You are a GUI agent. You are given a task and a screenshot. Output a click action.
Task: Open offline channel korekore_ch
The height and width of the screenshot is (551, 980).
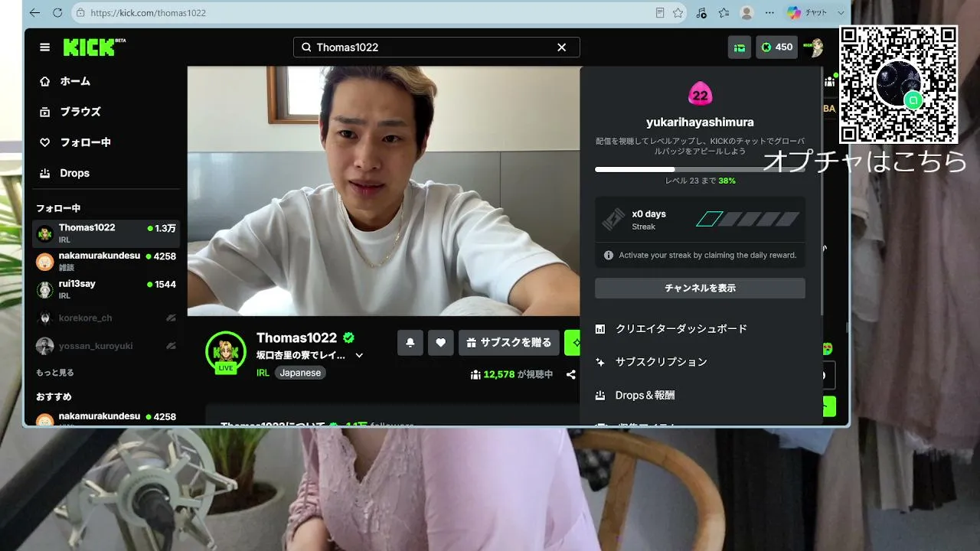tap(106, 318)
